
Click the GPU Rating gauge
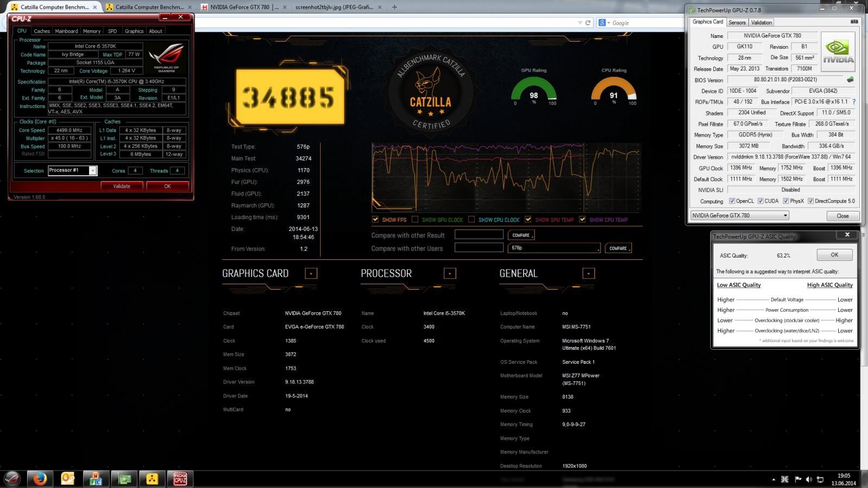tap(534, 91)
